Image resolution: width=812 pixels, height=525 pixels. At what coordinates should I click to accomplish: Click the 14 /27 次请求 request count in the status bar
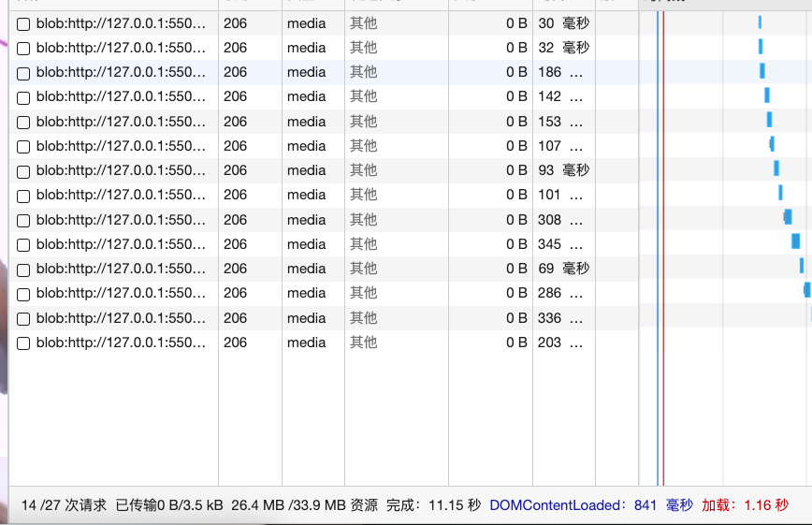64,505
